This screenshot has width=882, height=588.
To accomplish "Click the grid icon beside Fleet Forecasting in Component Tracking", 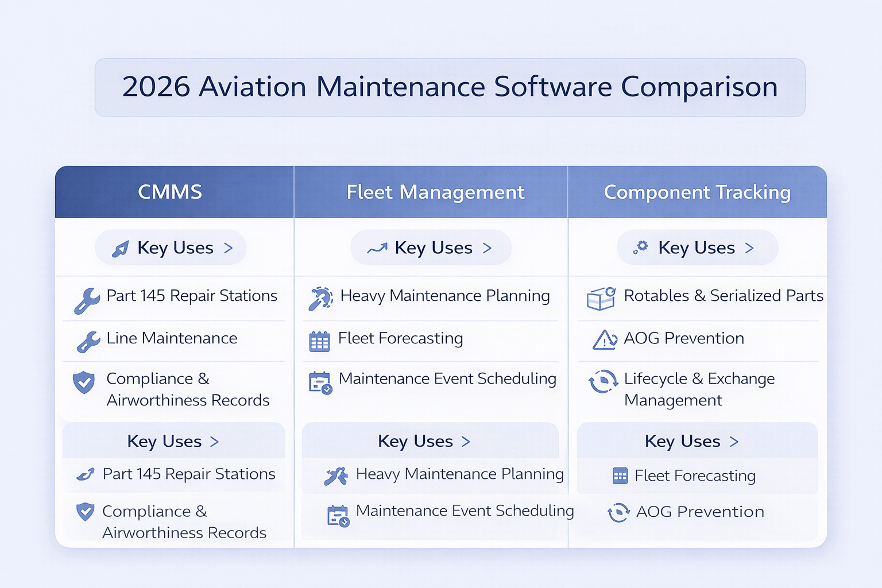I will tap(620, 476).
